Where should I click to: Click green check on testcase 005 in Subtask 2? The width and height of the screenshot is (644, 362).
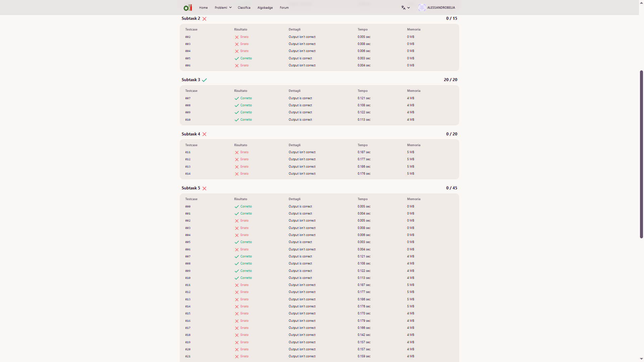click(237, 58)
